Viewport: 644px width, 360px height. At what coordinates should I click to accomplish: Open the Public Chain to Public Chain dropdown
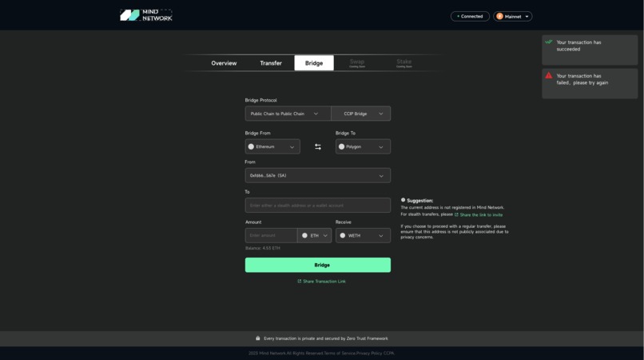(x=288, y=114)
